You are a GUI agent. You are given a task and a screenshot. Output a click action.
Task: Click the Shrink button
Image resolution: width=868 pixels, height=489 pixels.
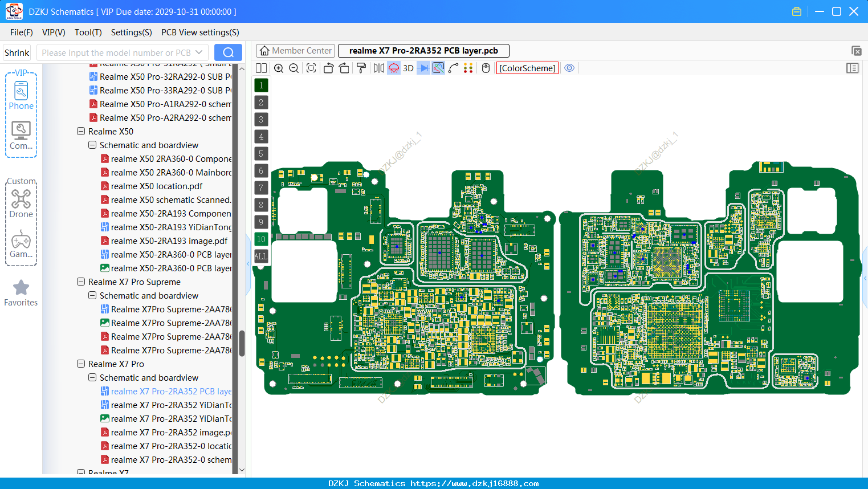17,52
